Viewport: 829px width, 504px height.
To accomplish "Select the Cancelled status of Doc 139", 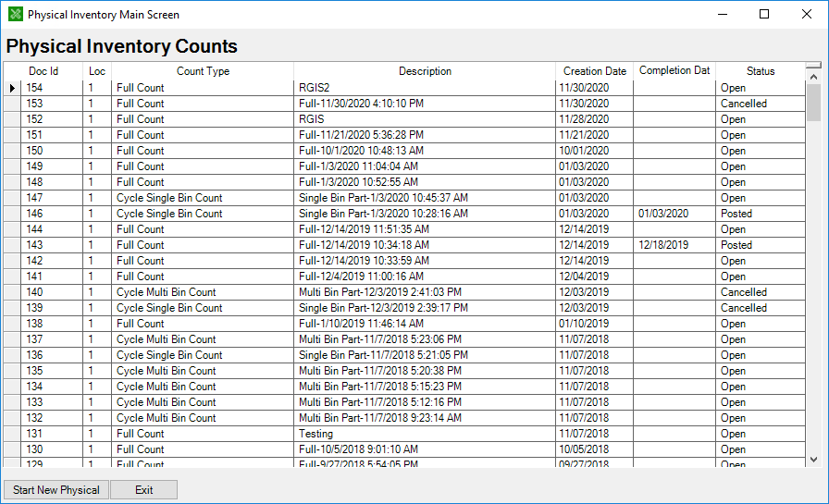I will (761, 308).
